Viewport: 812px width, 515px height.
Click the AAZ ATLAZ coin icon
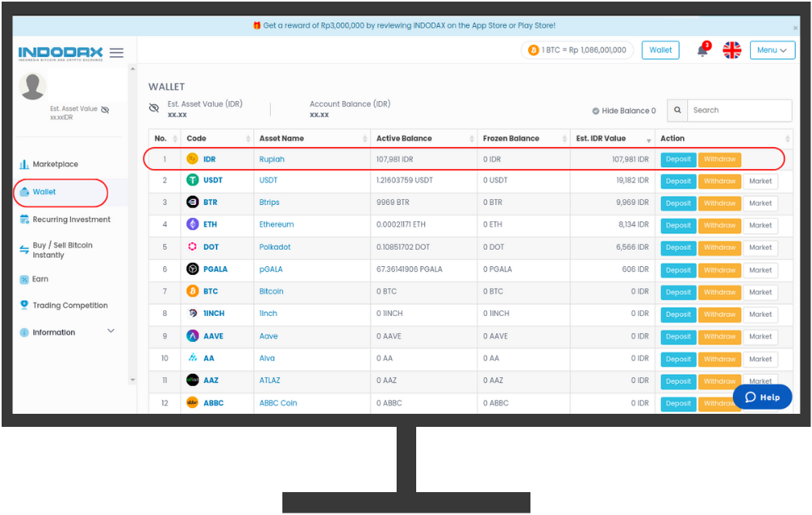coord(193,380)
